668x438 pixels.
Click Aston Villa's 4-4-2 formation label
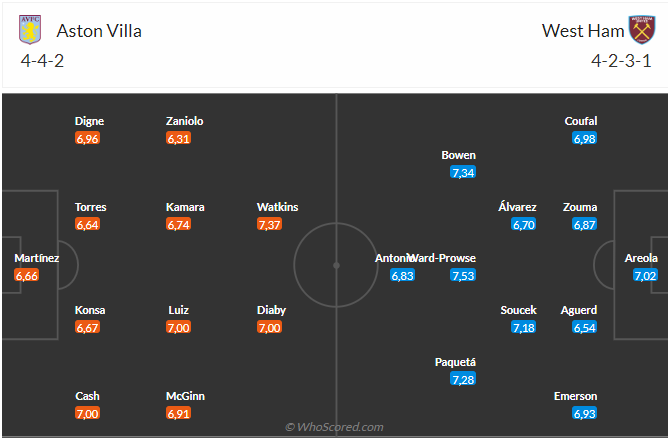[42, 59]
